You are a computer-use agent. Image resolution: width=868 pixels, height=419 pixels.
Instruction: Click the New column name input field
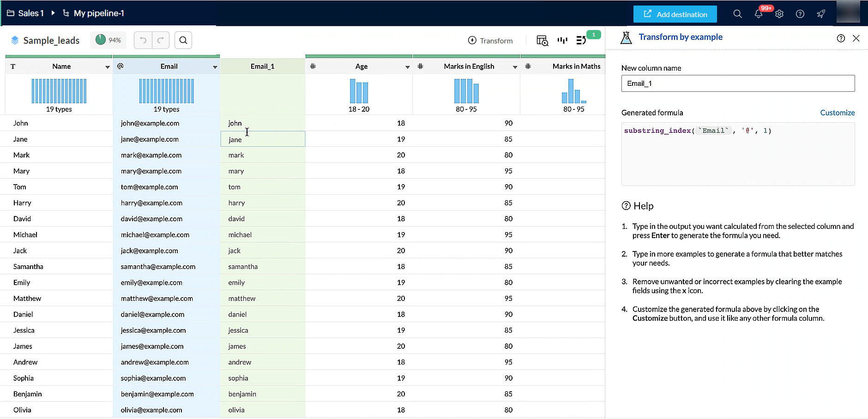[x=738, y=84]
